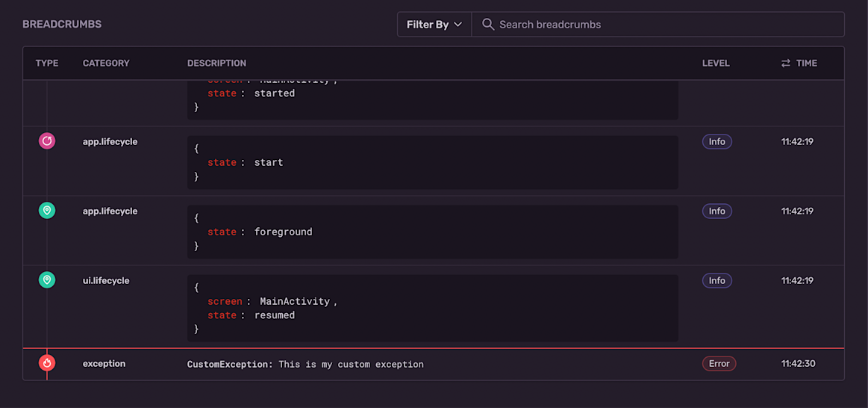
Task: Click the Info badge on foreground row
Action: [x=717, y=211]
